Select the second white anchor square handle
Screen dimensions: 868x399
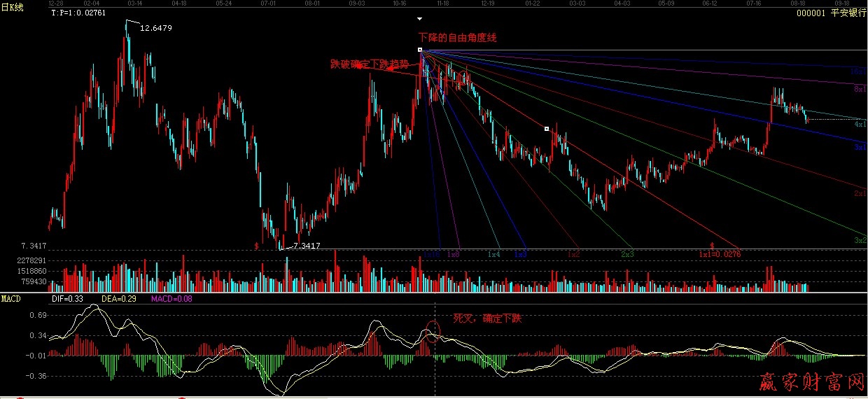tap(547, 129)
